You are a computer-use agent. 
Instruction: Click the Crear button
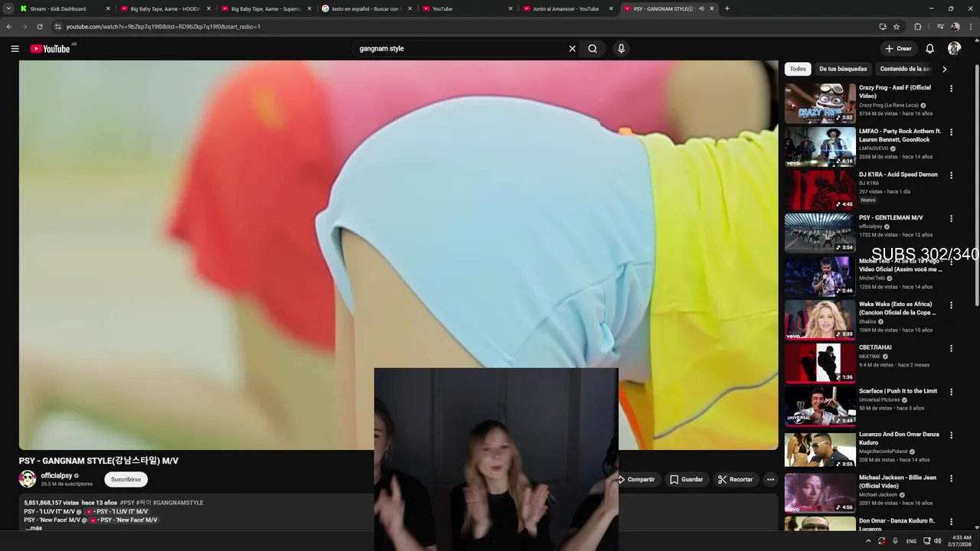(898, 48)
